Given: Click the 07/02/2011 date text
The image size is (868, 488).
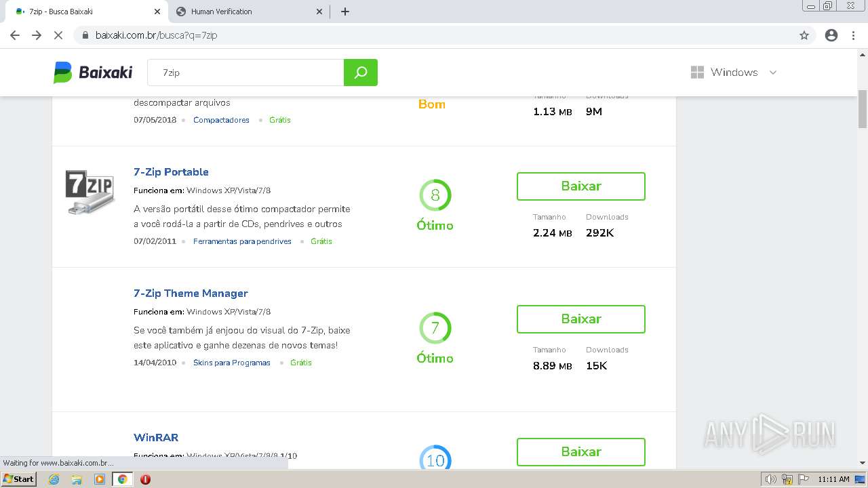Looking at the screenshot, I should click(x=155, y=241).
